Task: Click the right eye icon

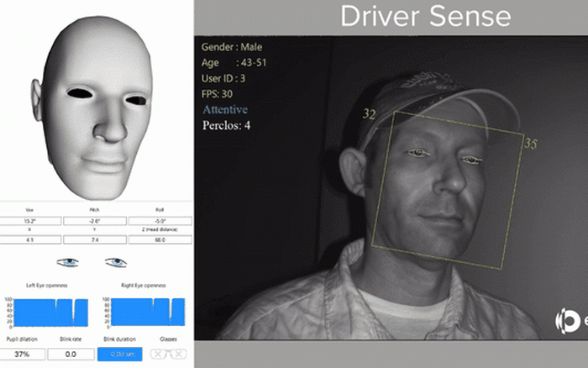Action: [116, 262]
